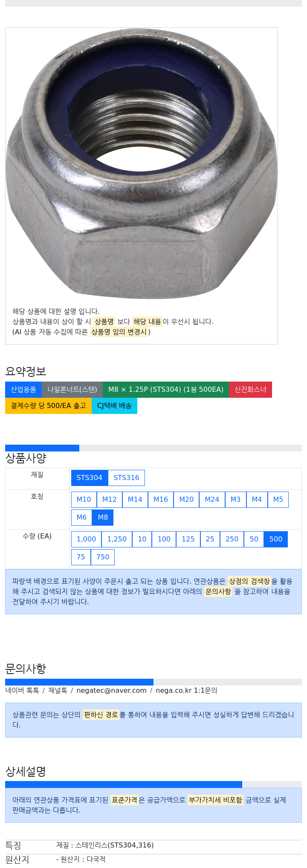Viewport: 307px width, 868px height.
Task: Click the 신진화스너 brand tag
Action: pyautogui.click(x=250, y=390)
